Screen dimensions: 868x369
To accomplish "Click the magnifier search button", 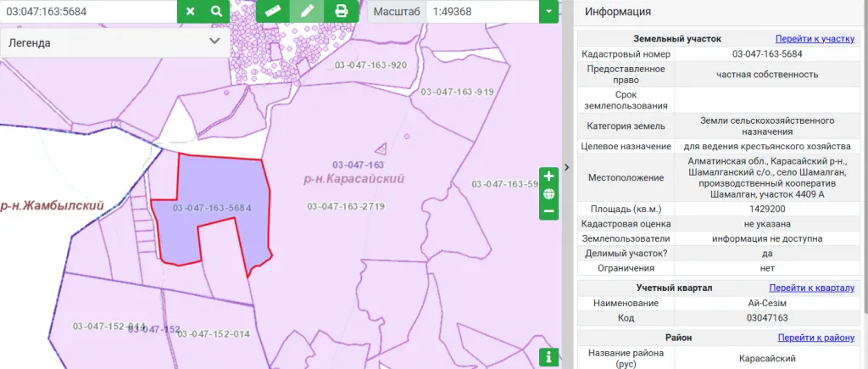I will coord(217,12).
